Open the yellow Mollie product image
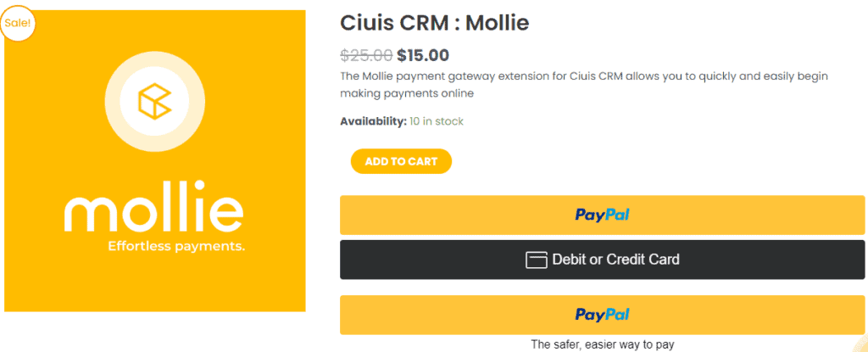868x352 pixels. [154, 161]
